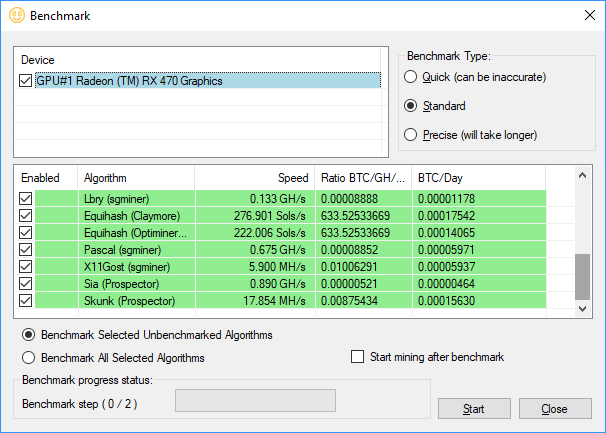
Task: Click the 0.00014065 BTC/Day value
Action: tap(446, 233)
